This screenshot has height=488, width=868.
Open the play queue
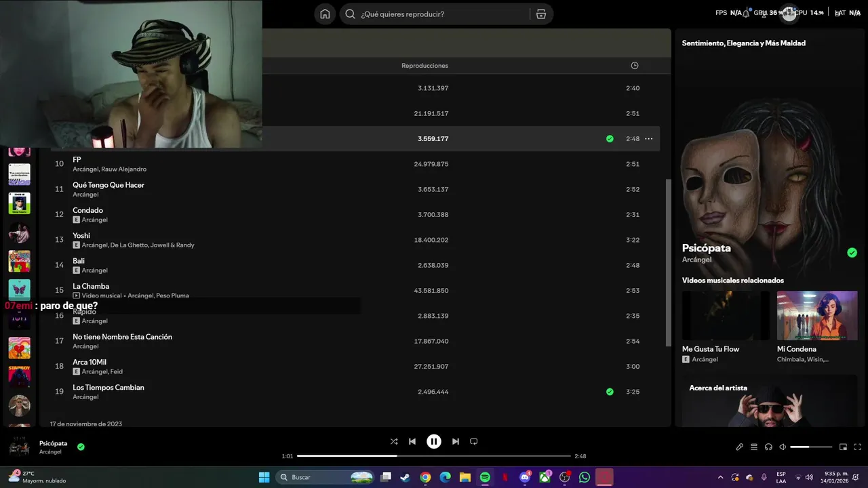coord(754,447)
